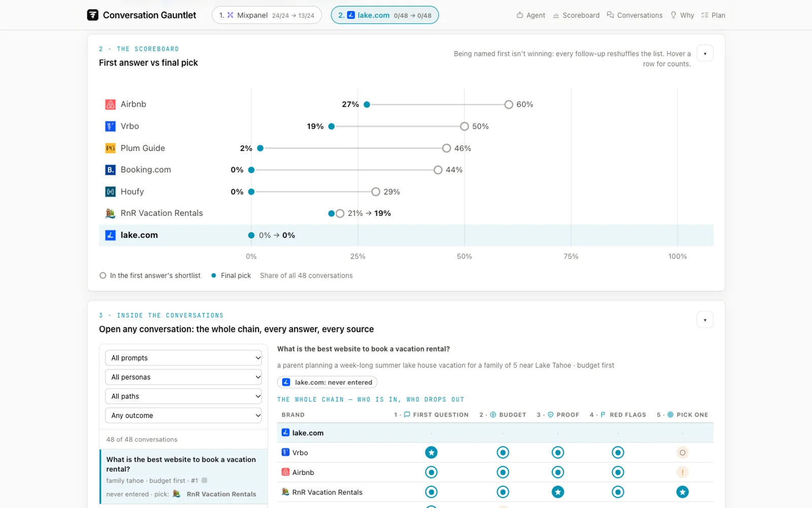Click Airbnb's Budget column marker
812x508 pixels.
click(503, 472)
